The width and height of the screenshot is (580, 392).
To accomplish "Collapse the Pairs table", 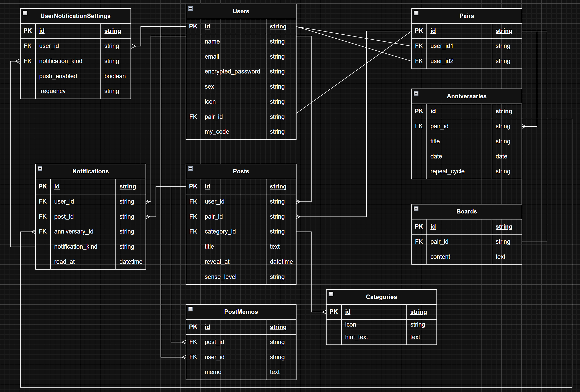I will [416, 13].
